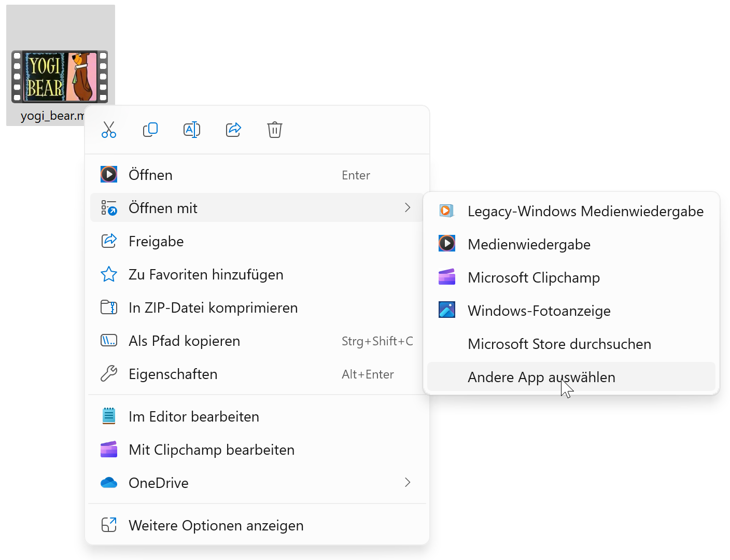Click Andere App auswählen
The width and height of the screenshot is (730, 560).
[x=541, y=377]
